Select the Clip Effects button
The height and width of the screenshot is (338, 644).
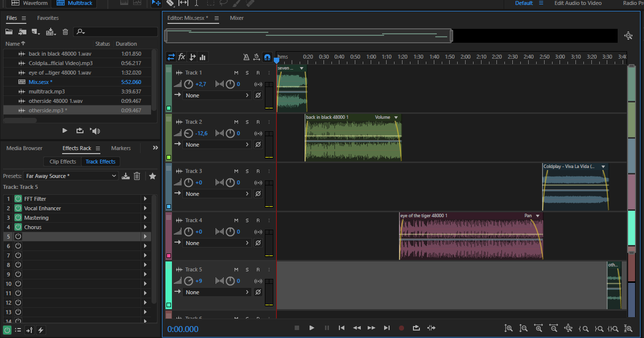pos(63,162)
